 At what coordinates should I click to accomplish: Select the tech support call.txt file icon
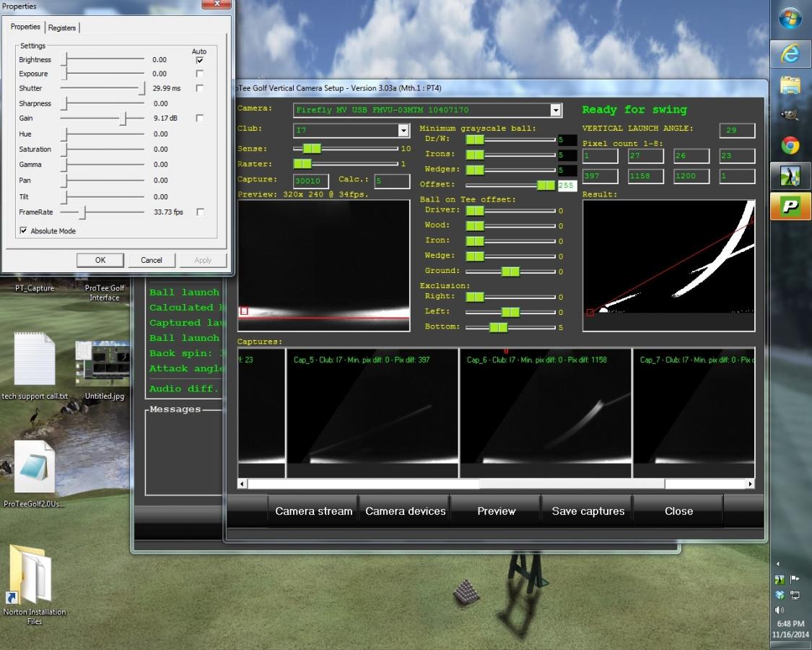34,367
